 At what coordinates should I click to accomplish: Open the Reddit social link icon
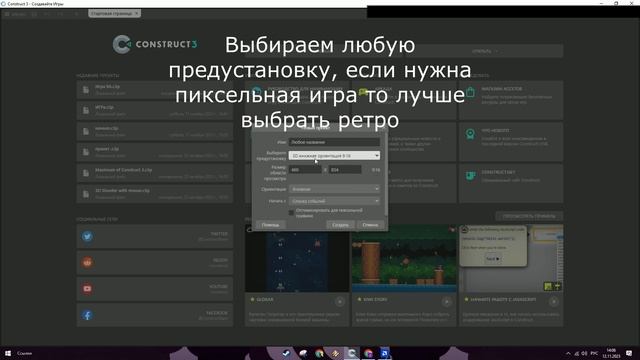[x=87, y=262]
